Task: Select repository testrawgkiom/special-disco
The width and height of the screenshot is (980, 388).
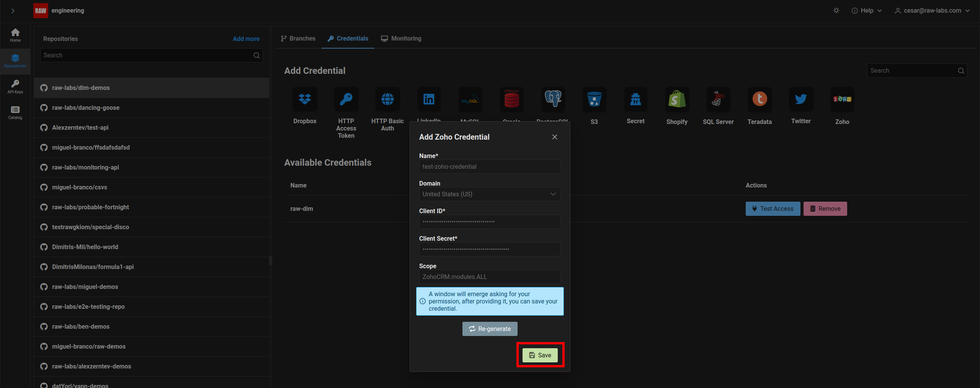Action: click(152, 227)
